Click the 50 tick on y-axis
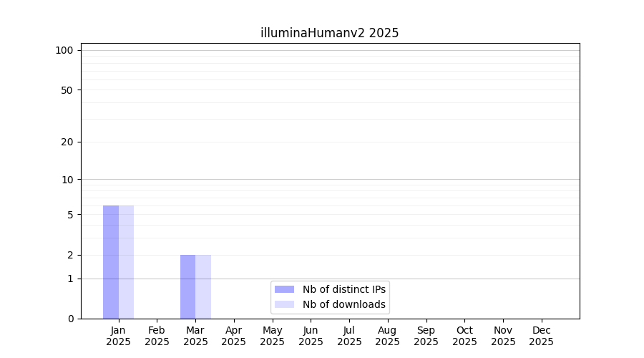The height and width of the screenshot is (358, 644). click(67, 90)
